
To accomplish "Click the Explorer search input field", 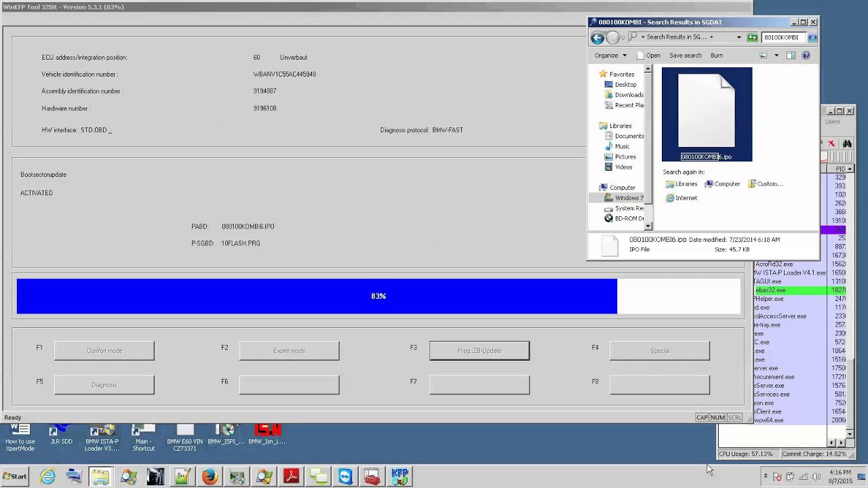I will tap(783, 37).
